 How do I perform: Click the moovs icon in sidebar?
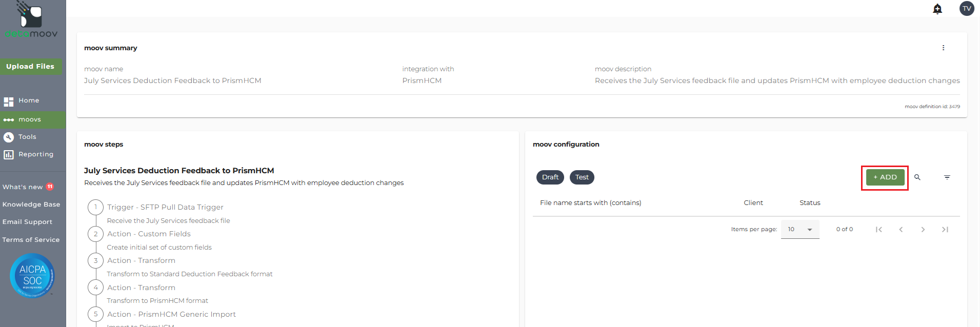click(x=8, y=120)
